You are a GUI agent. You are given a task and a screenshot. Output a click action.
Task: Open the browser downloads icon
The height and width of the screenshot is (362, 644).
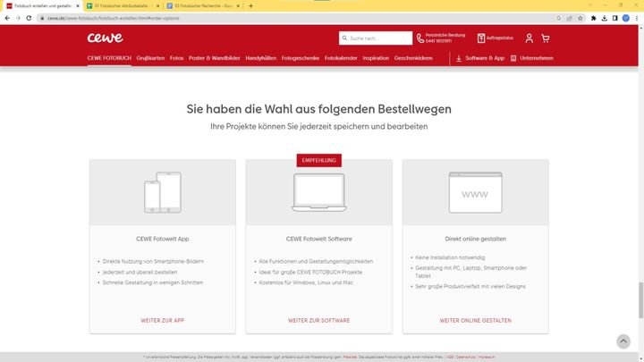coord(604,18)
